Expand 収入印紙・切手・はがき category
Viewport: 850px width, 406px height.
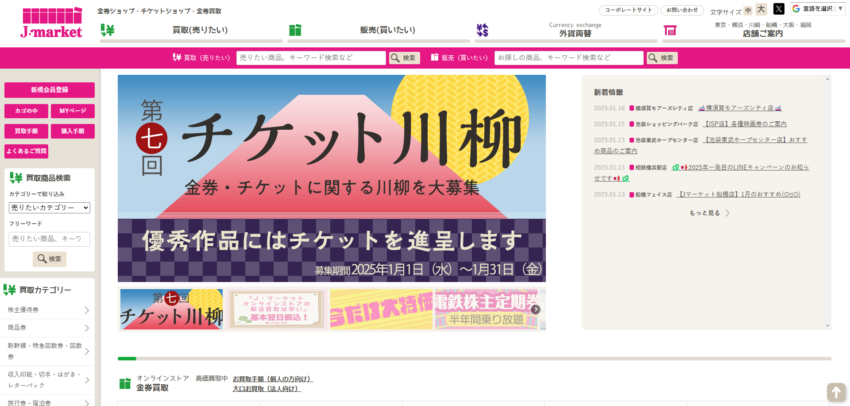(x=48, y=379)
